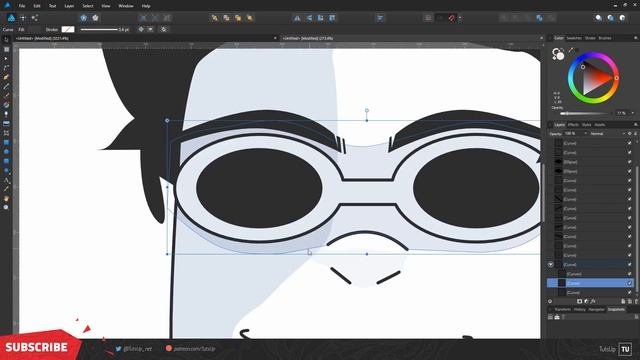Click the fill/stroke color selector circles
This screenshot has height=360, width=640.
tap(558, 53)
